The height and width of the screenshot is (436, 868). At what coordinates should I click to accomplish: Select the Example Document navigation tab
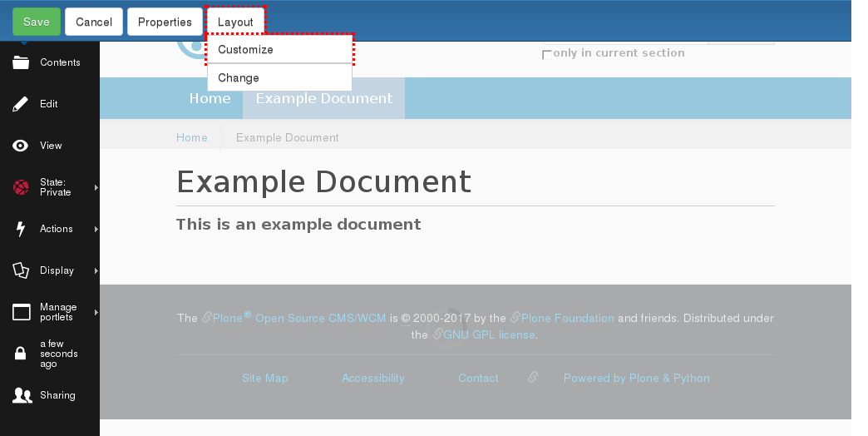coord(324,98)
